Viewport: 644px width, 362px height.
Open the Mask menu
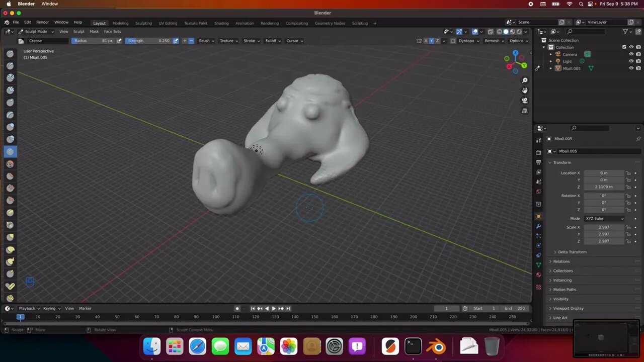94,31
